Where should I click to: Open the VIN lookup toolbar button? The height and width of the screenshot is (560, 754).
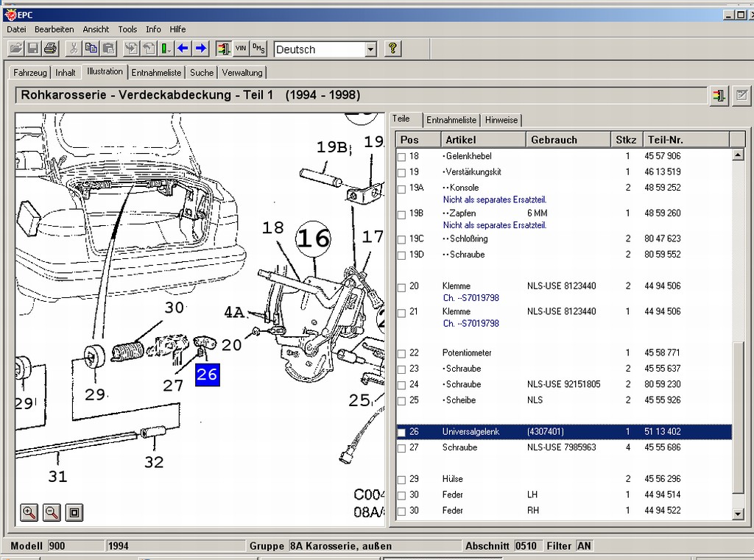(x=241, y=49)
